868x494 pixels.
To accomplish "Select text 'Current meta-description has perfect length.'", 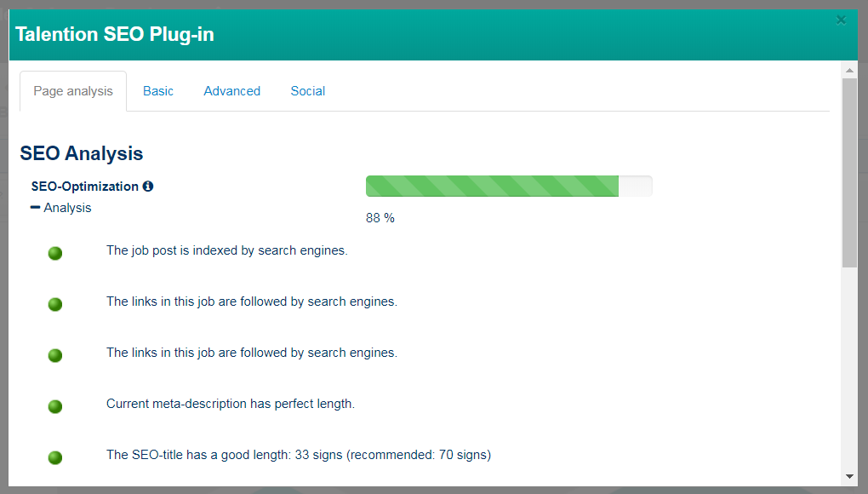I will (x=231, y=404).
